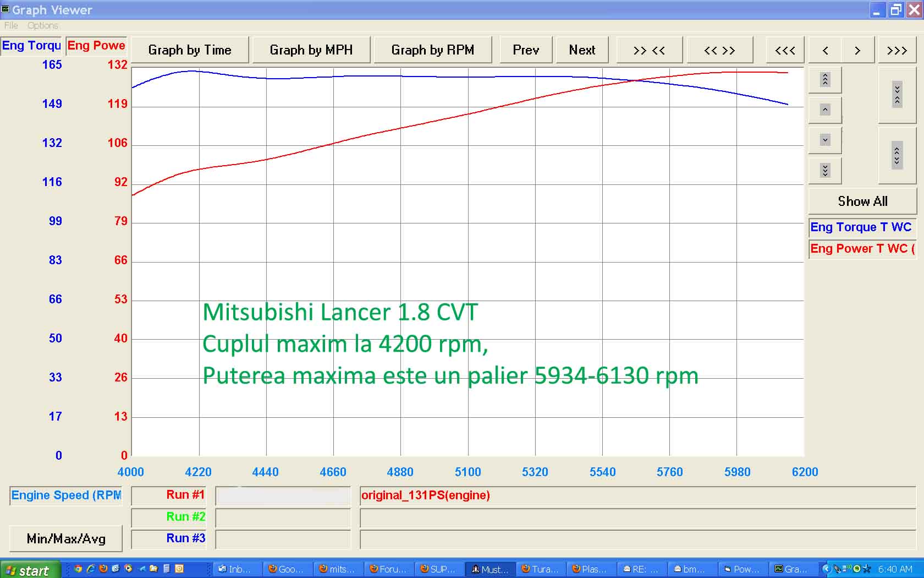Launch Internet Explorer from quick launch
Image resolution: width=924 pixels, height=578 pixels.
click(91, 569)
